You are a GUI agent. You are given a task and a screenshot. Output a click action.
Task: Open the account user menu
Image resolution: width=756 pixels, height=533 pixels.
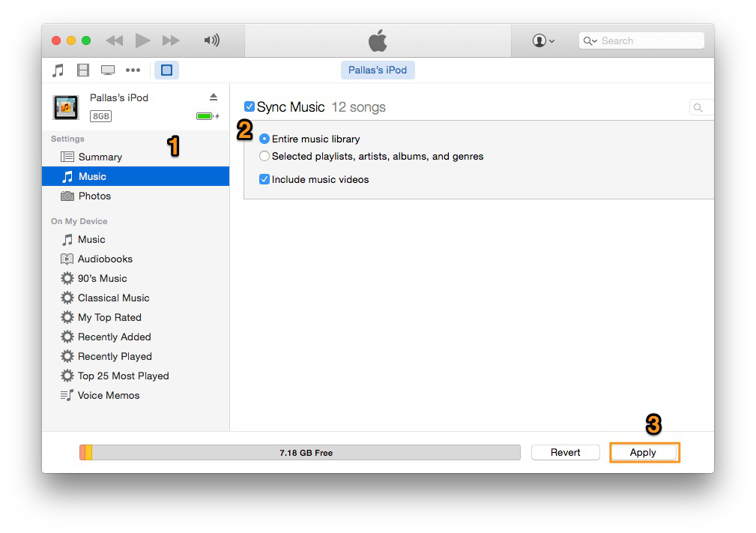pyautogui.click(x=543, y=40)
